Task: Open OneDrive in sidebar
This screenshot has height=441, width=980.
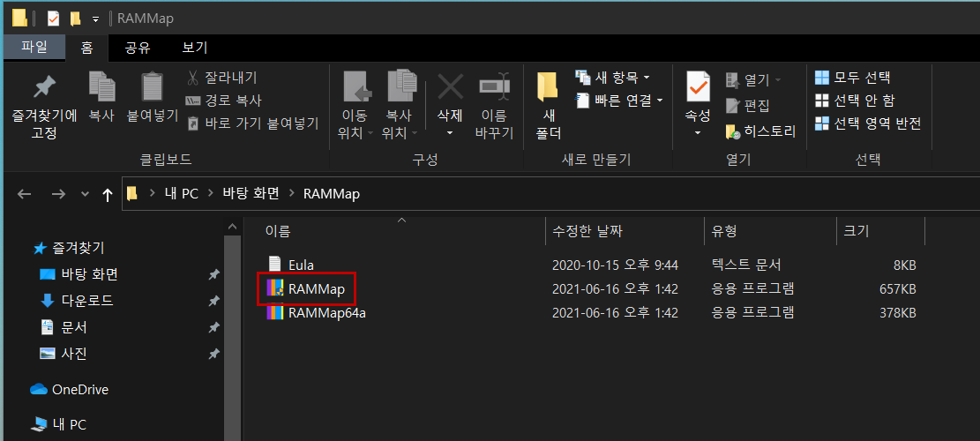Action: tap(70, 390)
